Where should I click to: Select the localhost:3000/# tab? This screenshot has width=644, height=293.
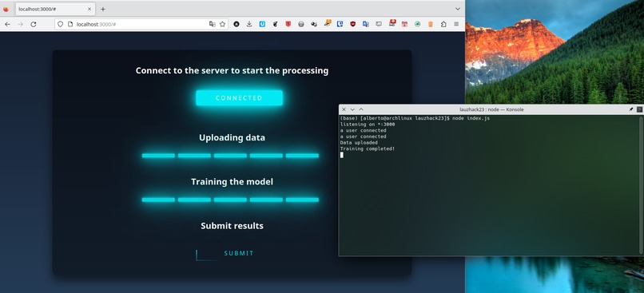tap(55, 9)
